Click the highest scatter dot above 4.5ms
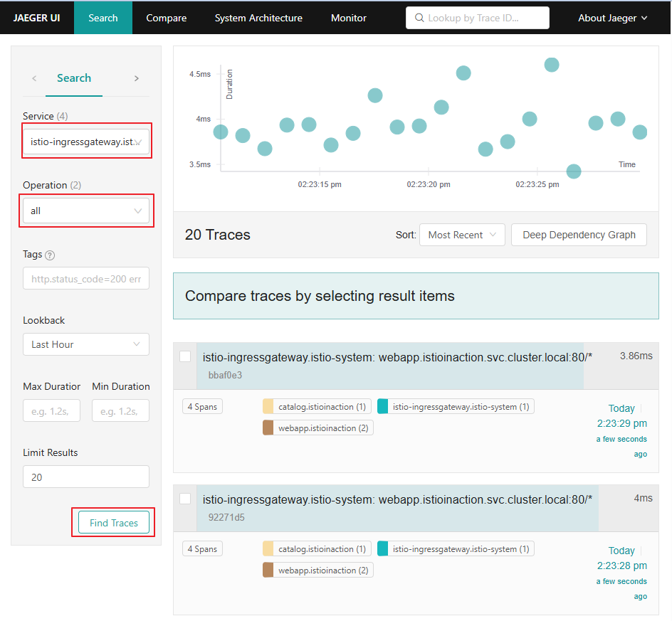The height and width of the screenshot is (621, 672). 552,65
